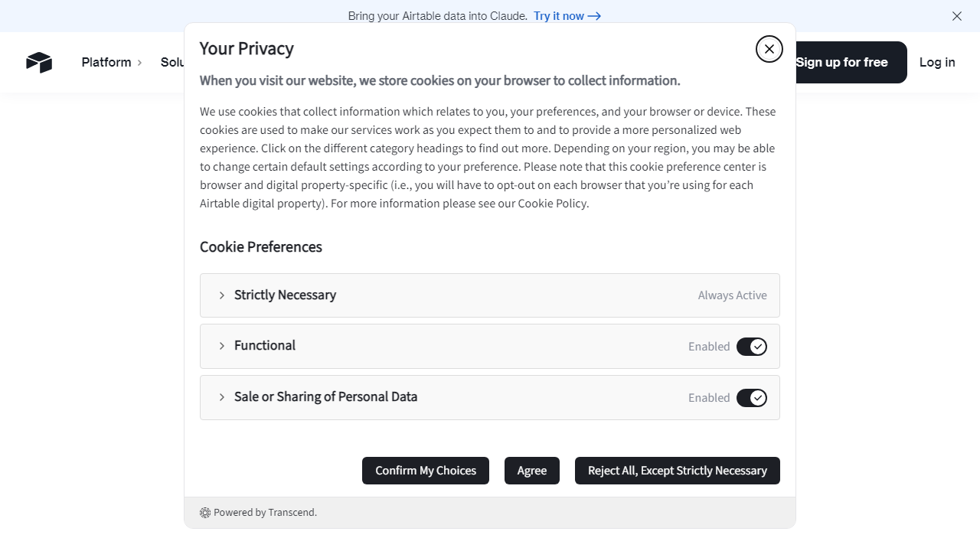Open the Solutions menu in navigation
Image resolution: width=980 pixels, height=551 pixels.
click(172, 63)
